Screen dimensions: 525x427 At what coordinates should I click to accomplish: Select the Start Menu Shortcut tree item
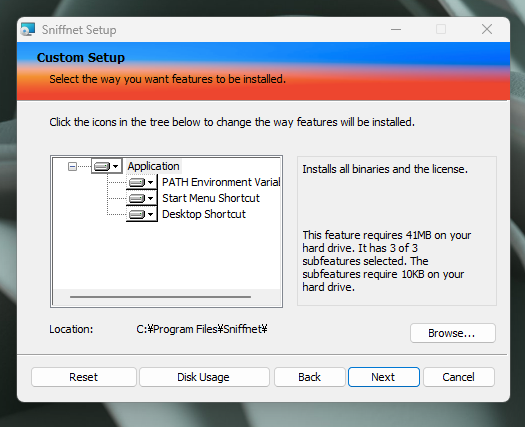click(x=211, y=198)
